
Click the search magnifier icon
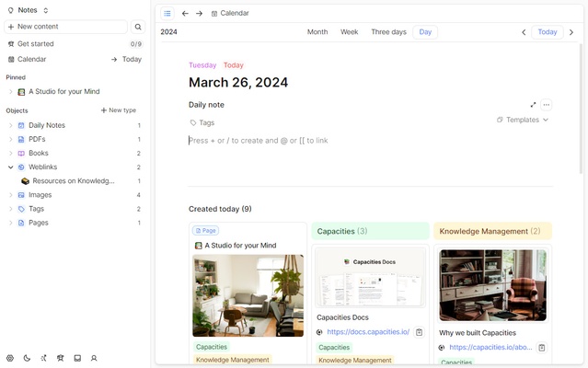(x=138, y=27)
